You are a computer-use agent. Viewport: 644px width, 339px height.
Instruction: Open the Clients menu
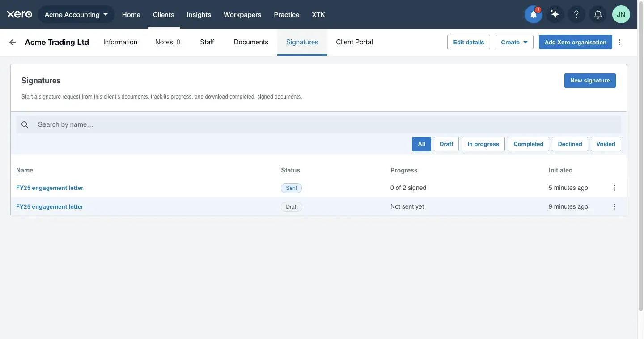(164, 14)
